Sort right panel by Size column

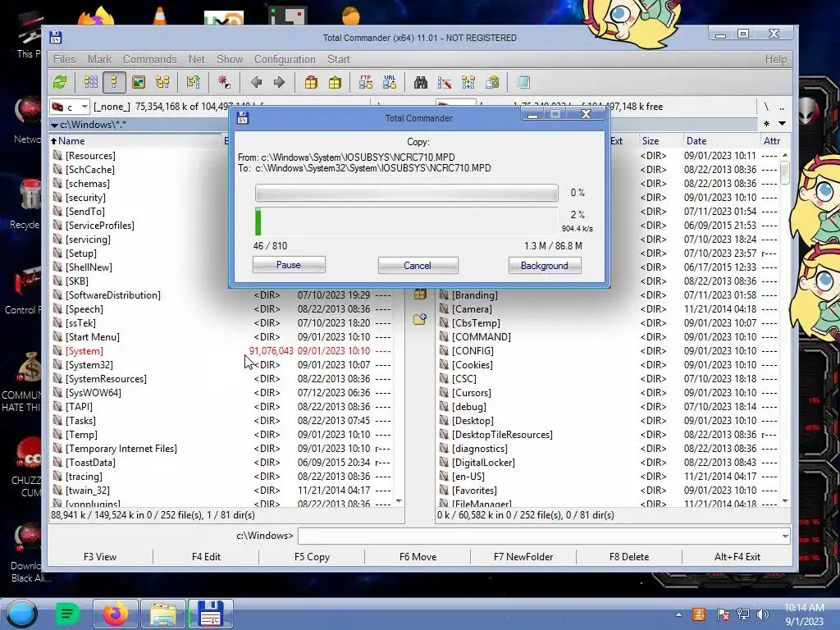point(660,141)
